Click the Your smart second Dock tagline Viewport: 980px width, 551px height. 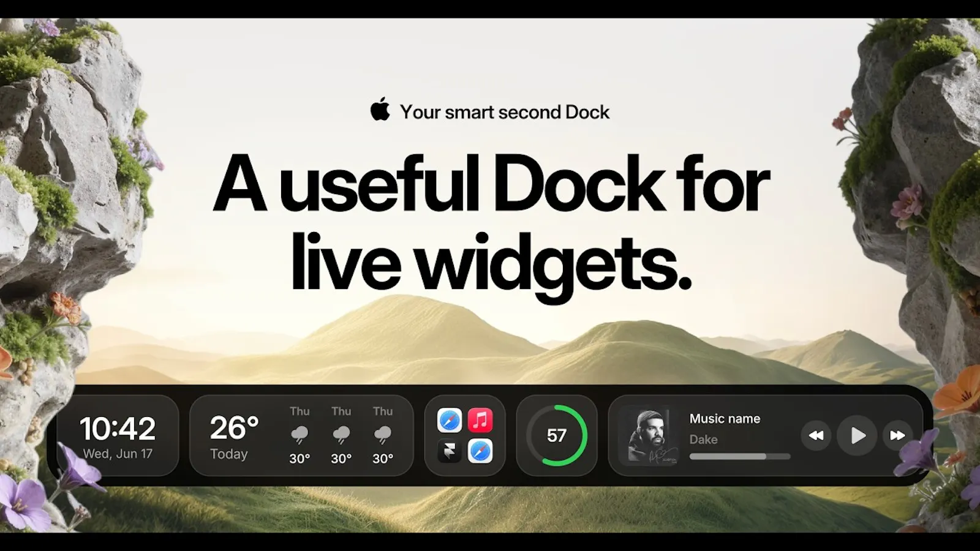click(505, 112)
